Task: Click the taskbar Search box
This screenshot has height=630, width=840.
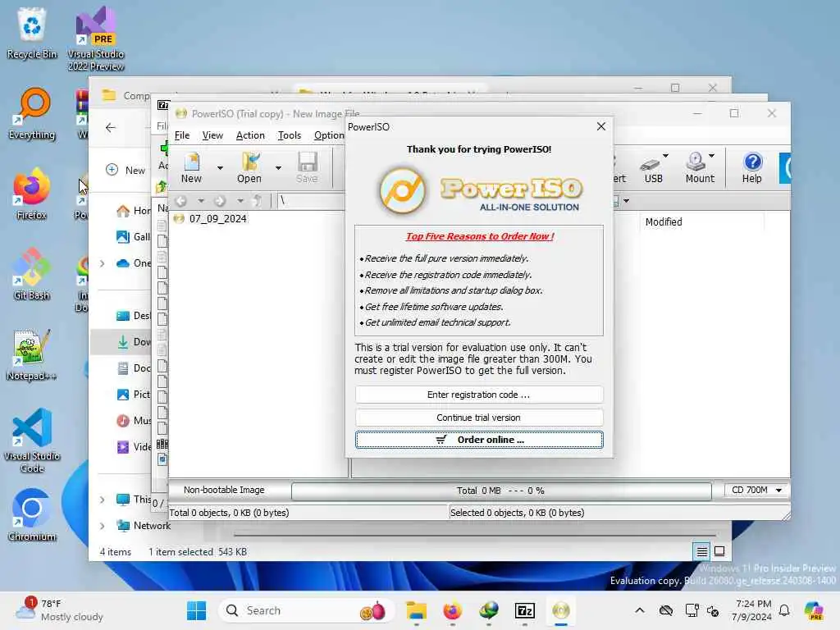Action: 306,610
